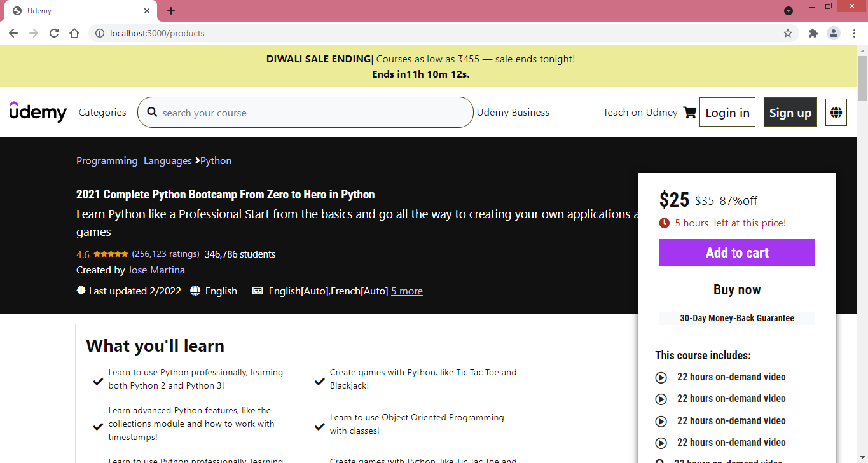Switch to the Udemy browser tab
Screen dimensions: 868x463
click(76, 10)
